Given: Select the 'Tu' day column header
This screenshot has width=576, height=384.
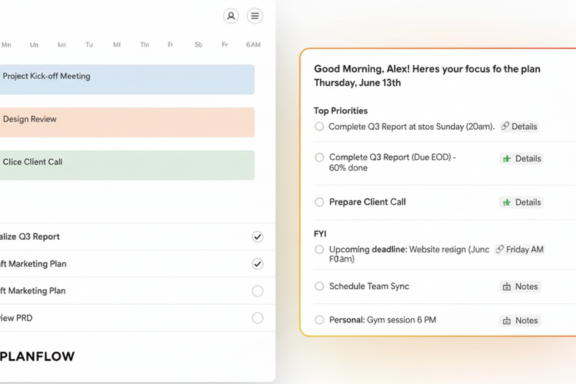Looking at the screenshot, I should (x=89, y=45).
